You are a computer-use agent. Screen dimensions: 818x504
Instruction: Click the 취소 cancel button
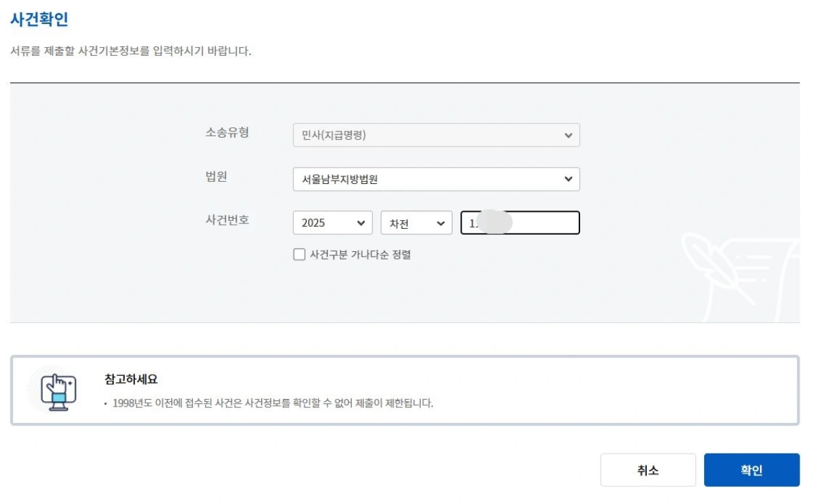click(648, 469)
